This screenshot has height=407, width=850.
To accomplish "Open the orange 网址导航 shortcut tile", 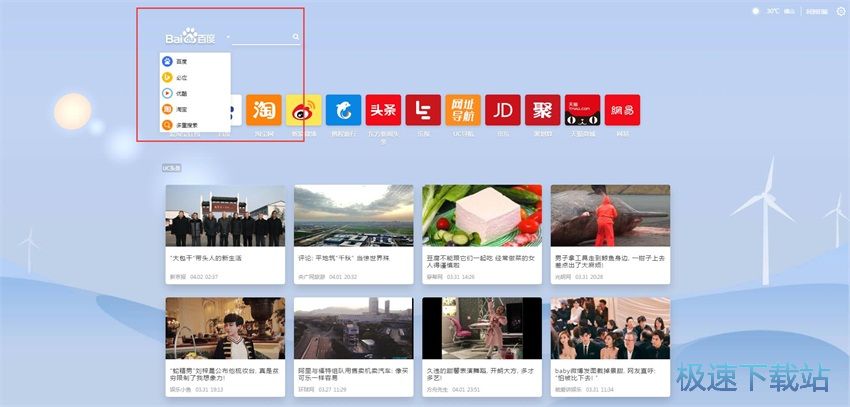I will 463,110.
